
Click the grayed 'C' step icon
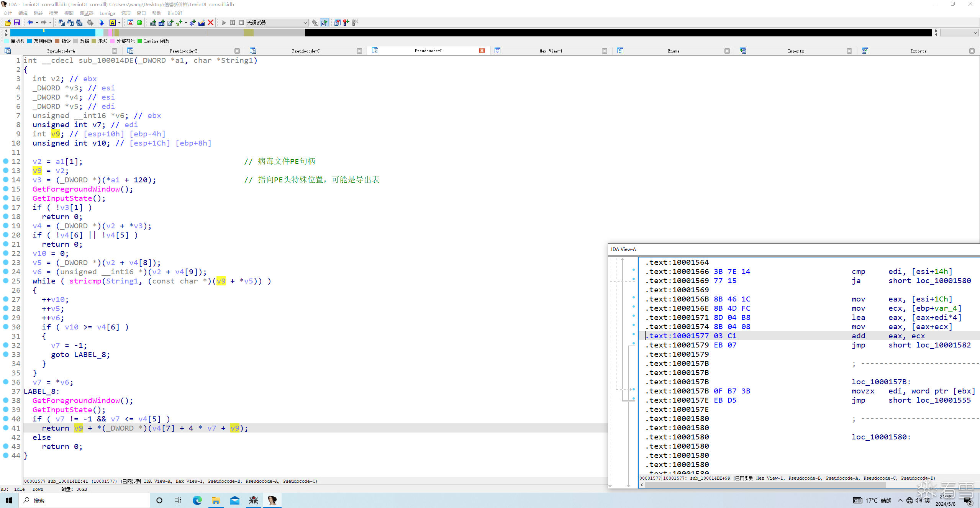point(315,23)
